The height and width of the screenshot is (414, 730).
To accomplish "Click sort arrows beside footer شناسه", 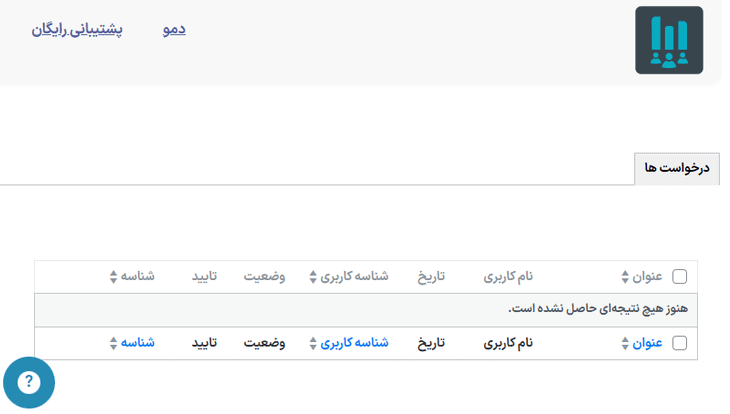I will 113,343.
